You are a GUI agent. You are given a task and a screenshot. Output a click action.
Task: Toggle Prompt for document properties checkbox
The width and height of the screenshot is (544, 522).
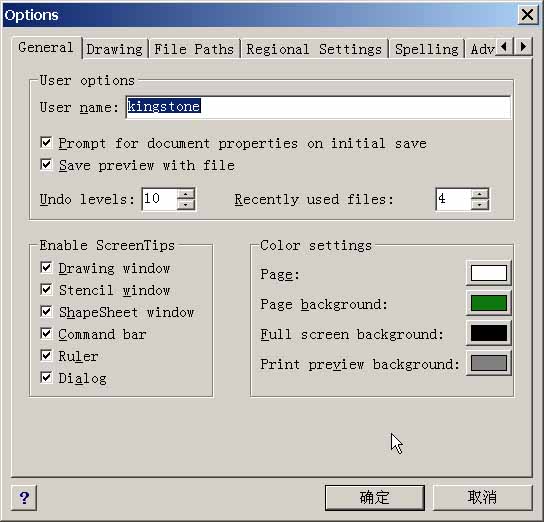click(46, 142)
